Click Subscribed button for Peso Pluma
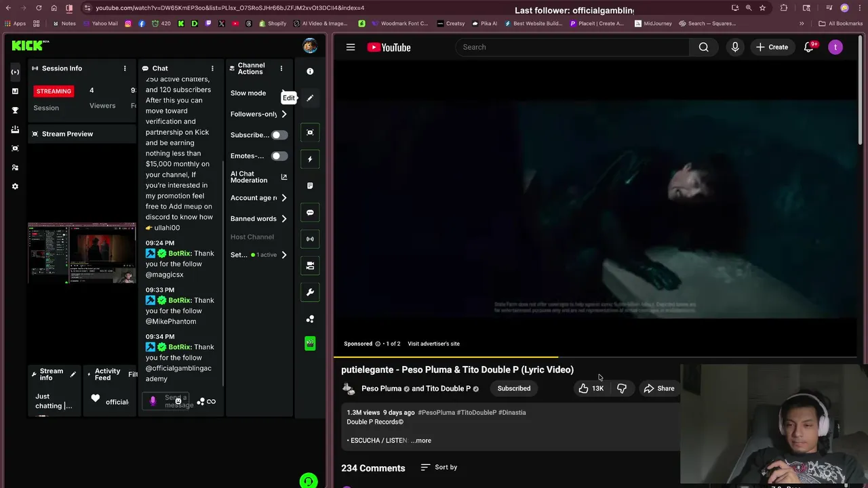The image size is (868, 488). click(514, 388)
